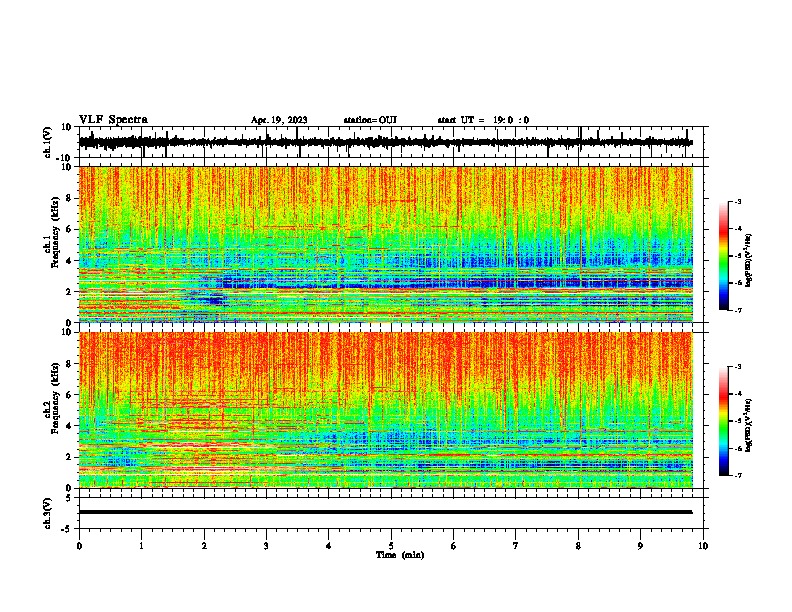This screenshot has height=612, width=792.
Task: Click the "2" kHz tick on ch.2 spectrogram axis
Action: point(70,457)
